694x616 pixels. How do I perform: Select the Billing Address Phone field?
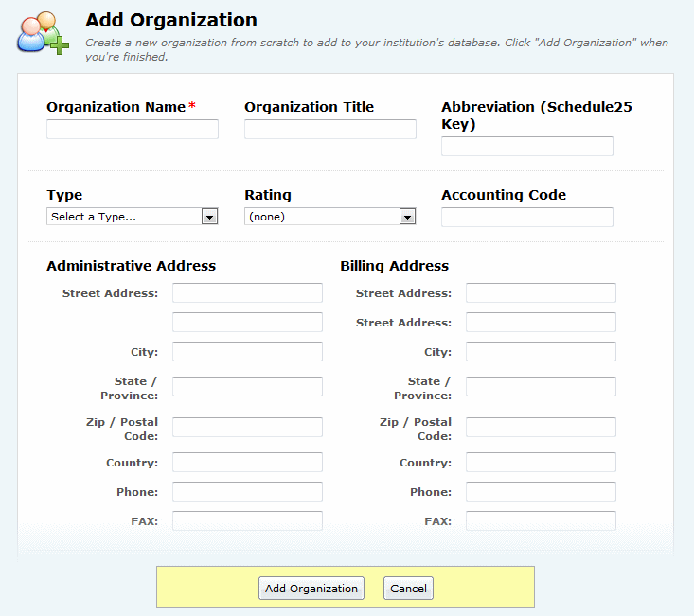pyautogui.click(x=541, y=492)
